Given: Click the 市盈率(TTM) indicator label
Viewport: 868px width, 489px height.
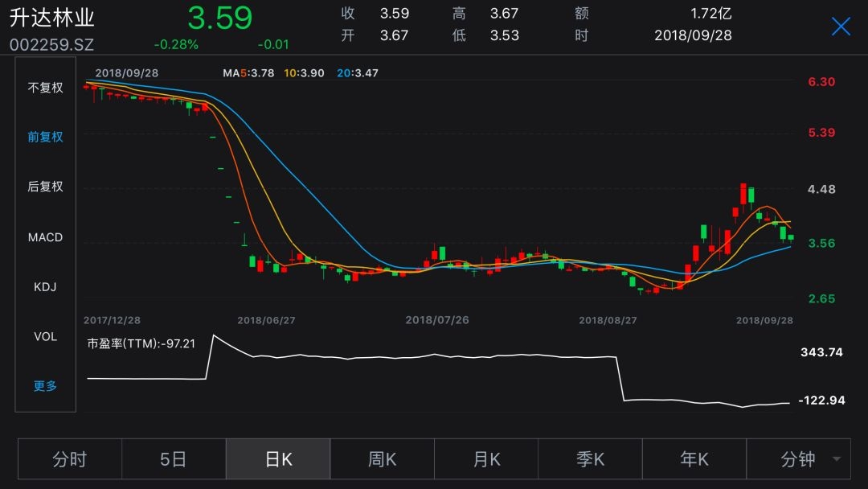Looking at the screenshot, I should 141,343.
